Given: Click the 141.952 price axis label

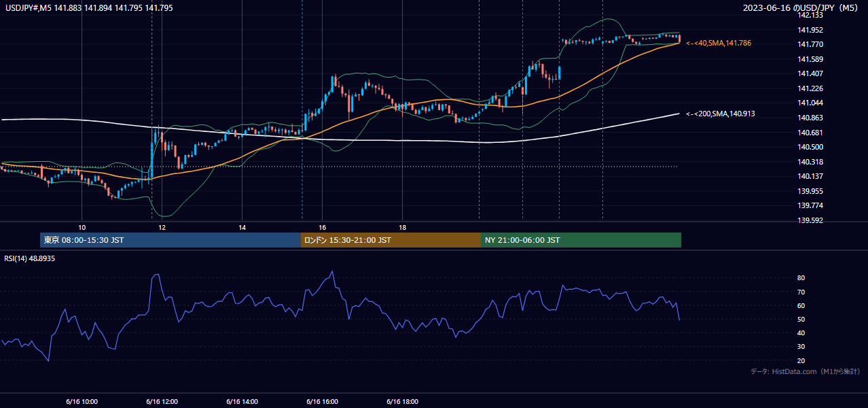Looking at the screenshot, I should pyautogui.click(x=811, y=30).
